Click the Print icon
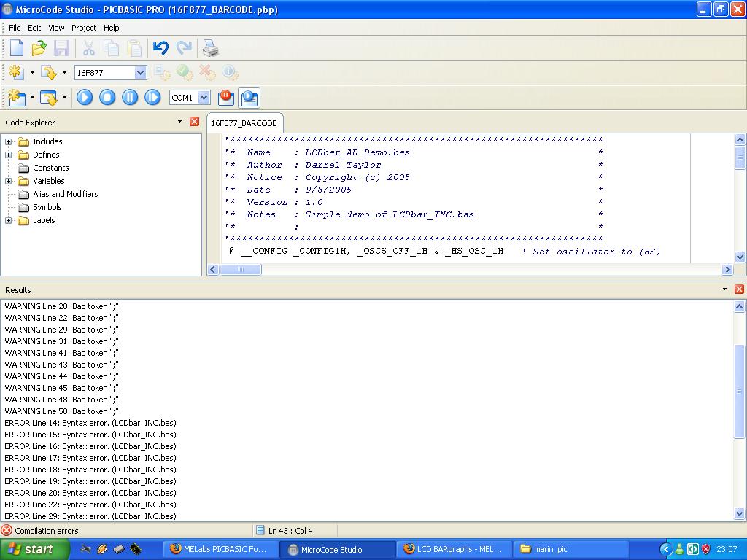Screen dimensions: 747x560 tap(210, 49)
